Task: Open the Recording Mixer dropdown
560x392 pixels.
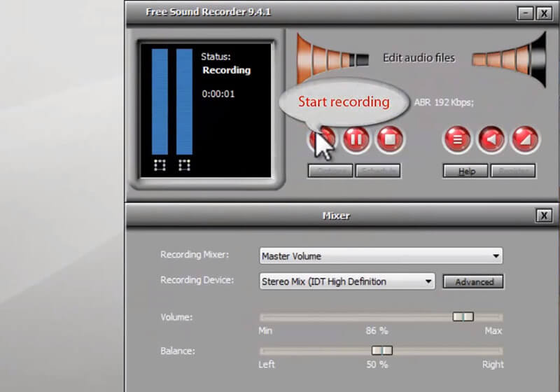Action: 381,256
